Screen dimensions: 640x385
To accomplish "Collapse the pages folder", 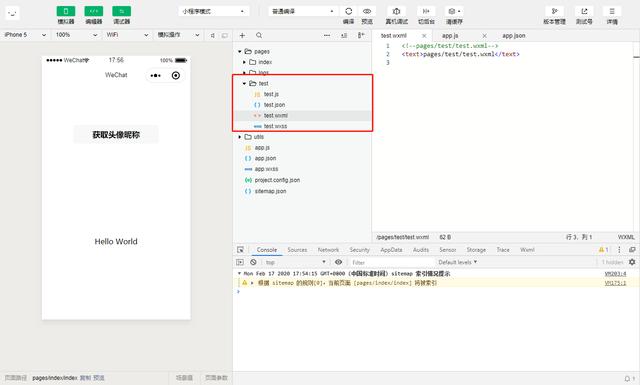I will click(x=240, y=51).
